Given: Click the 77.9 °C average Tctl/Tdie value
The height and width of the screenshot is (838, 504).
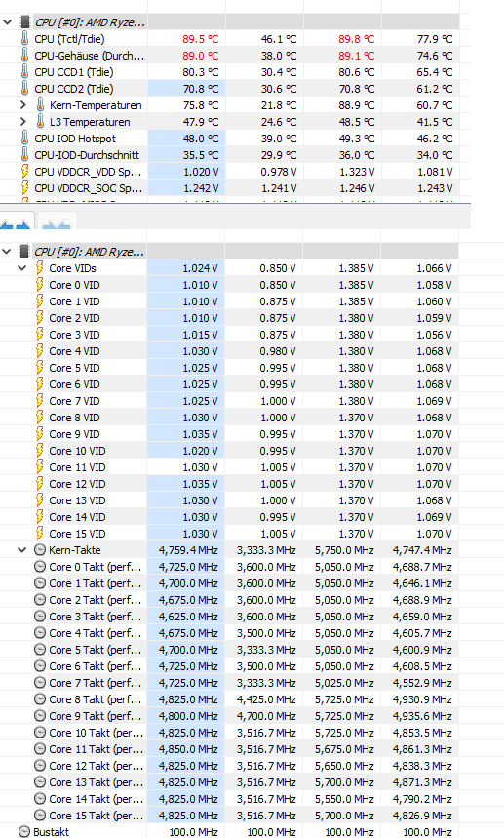Looking at the screenshot, I should (x=434, y=39).
